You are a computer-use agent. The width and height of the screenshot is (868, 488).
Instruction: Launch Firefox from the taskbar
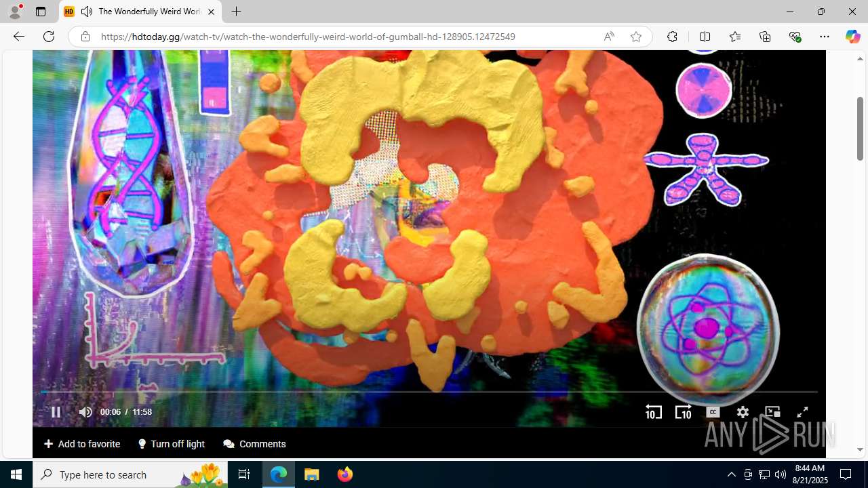(x=344, y=474)
